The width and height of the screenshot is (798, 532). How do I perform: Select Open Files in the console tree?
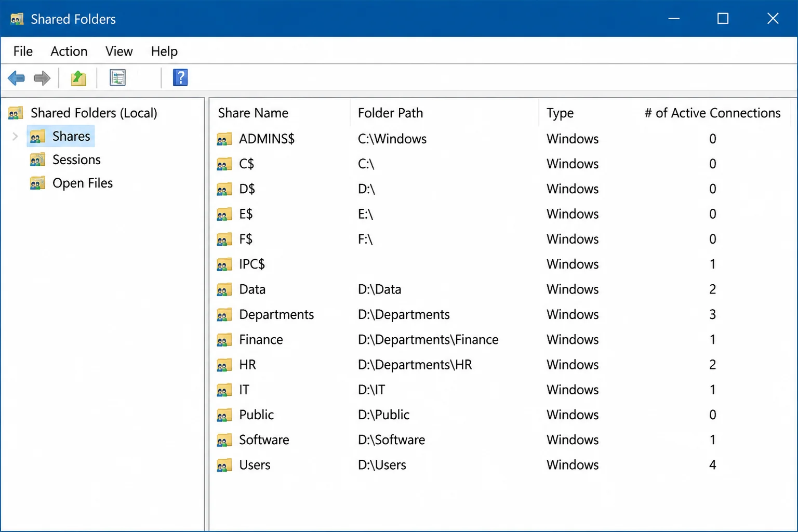click(x=83, y=183)
